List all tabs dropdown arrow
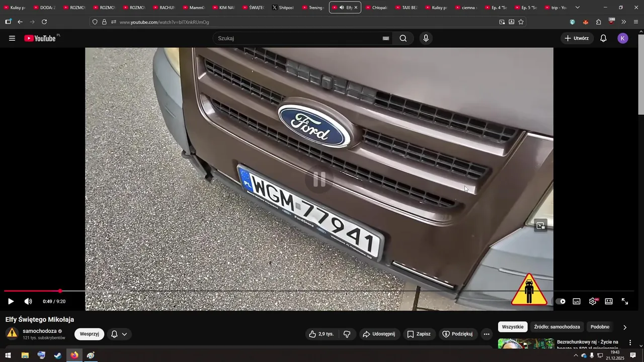 (x=578, y=8)
